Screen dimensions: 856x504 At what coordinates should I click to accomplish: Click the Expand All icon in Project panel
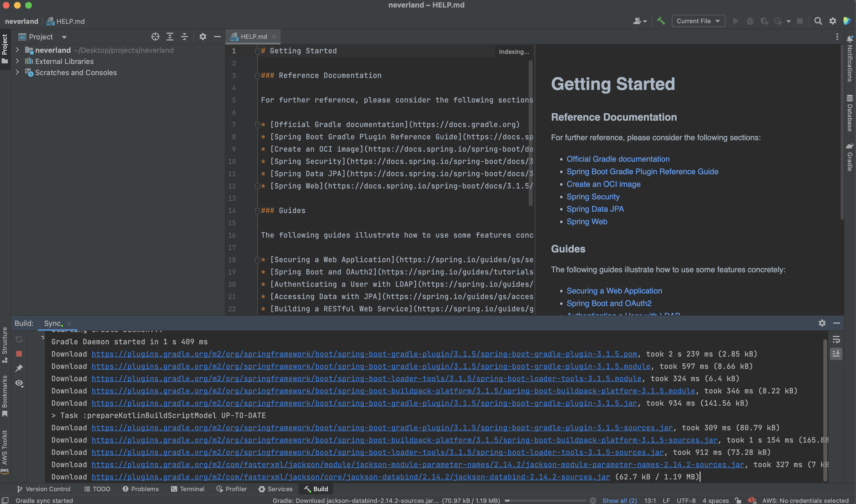170,37
